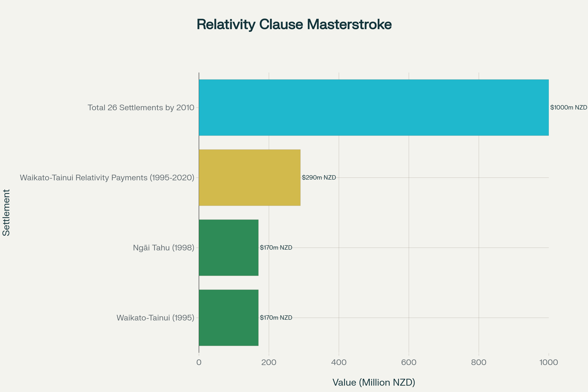This screenshot has height=392, width=588.
Task: Click the 200 tick on the x-axis
Action: tap(269, 362)
